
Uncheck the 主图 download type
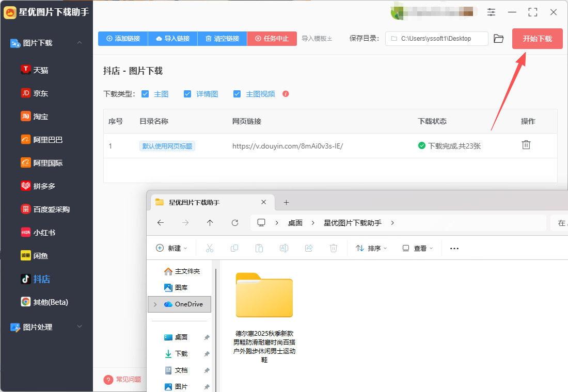(x=145, y=94)
